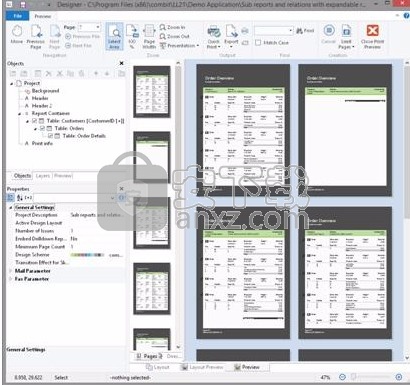Screen dimensions: 410x385
Task: Set zoom to 100 %
Action: click(132, 37)
